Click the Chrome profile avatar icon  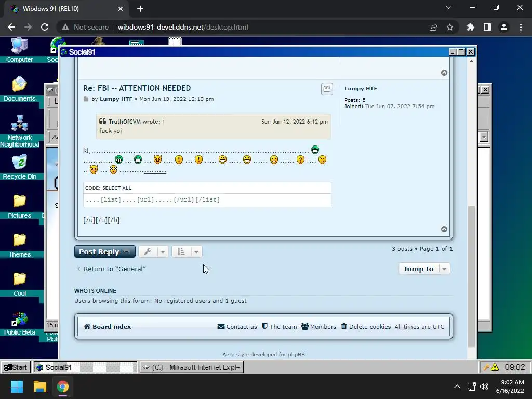click(x=504, y=27)
